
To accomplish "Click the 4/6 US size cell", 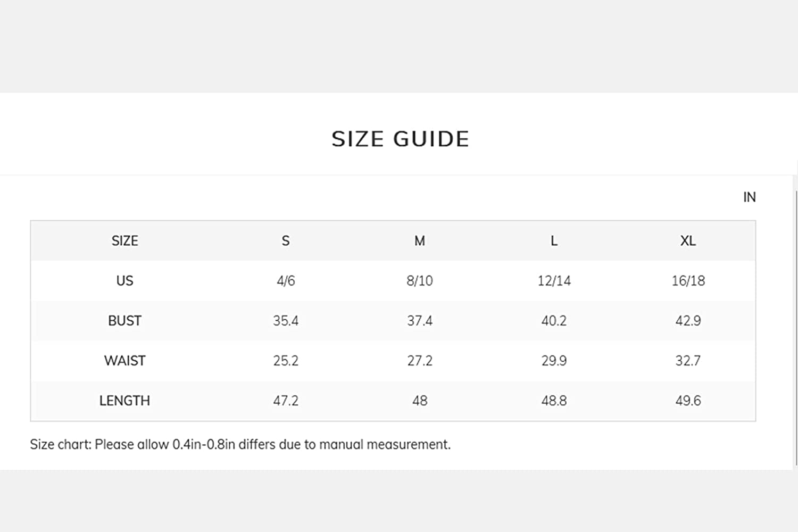I will (x=286, y=281).
